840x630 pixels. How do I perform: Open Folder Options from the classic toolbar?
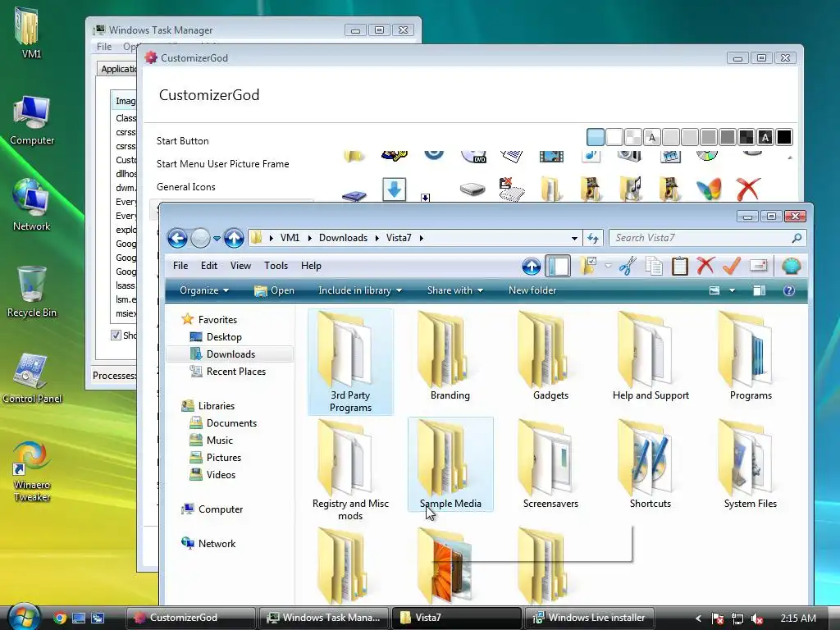point(587,266)
